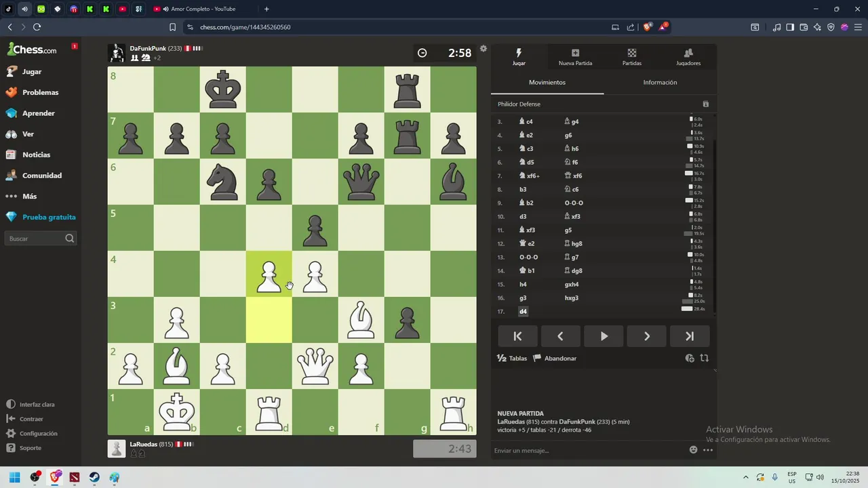Open the board settings gear icon

click(484, 49)
